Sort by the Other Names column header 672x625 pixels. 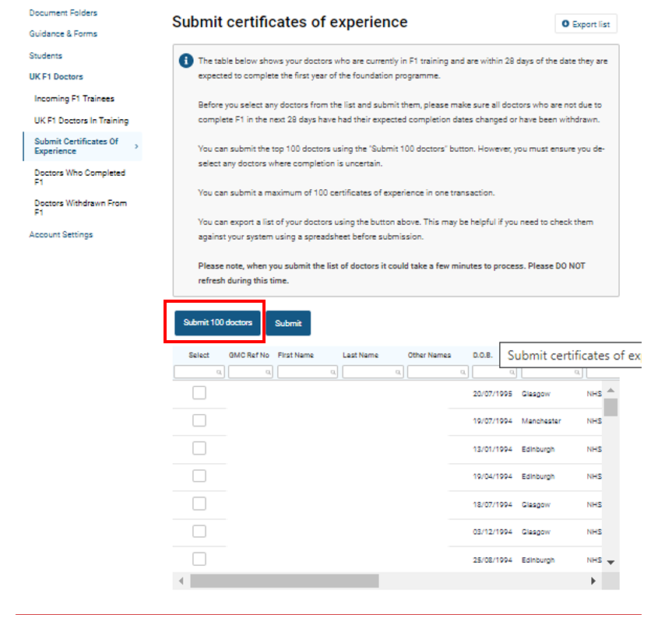tap(429, 355)
